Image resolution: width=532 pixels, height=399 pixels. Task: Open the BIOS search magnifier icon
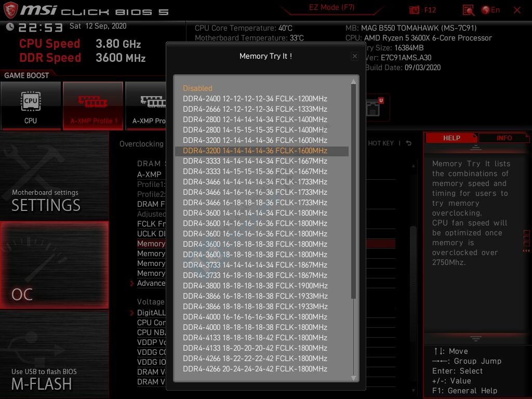469,10
